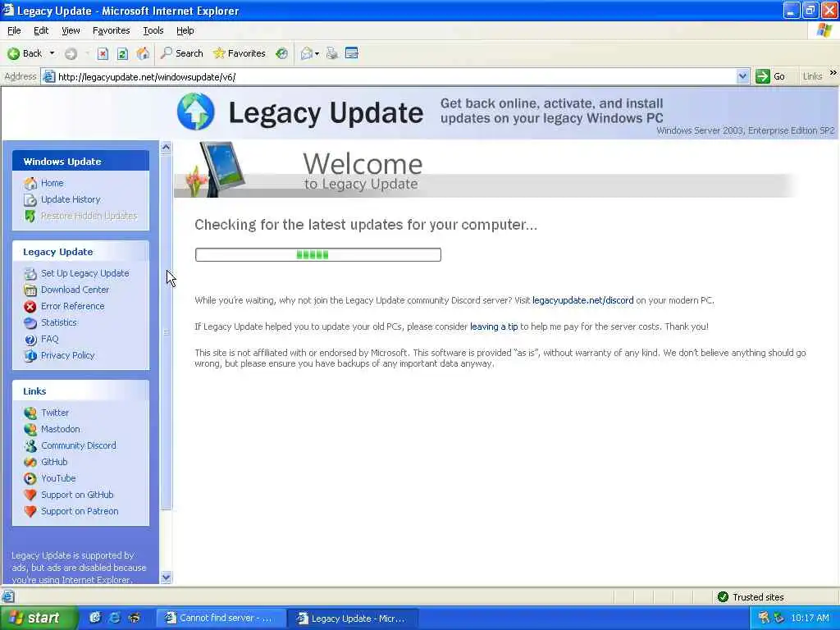Click the History toolbar icon

click(282, 53)
